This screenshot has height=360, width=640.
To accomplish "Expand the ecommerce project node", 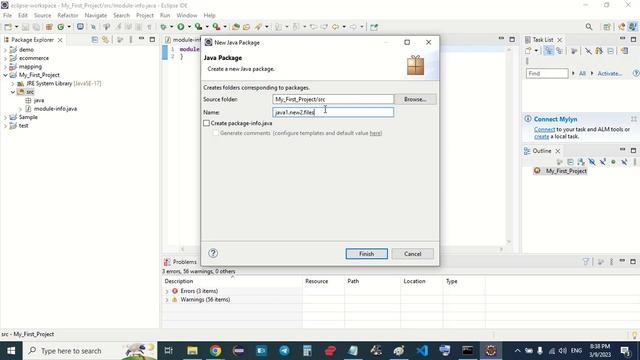I will 5,58.
